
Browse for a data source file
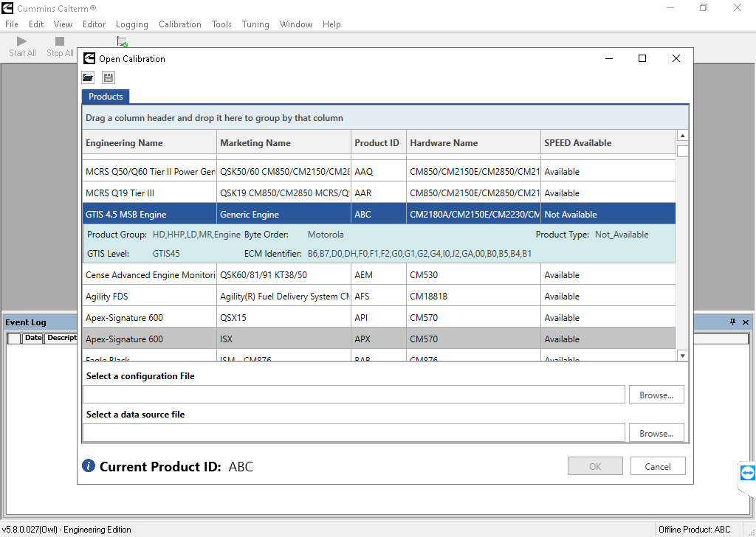coord(656,434)
